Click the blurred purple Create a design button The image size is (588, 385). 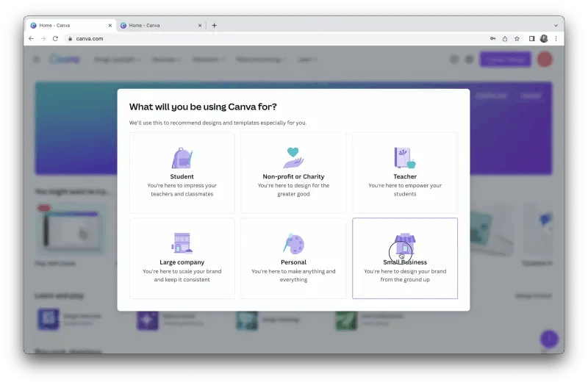tap(506, 60)
